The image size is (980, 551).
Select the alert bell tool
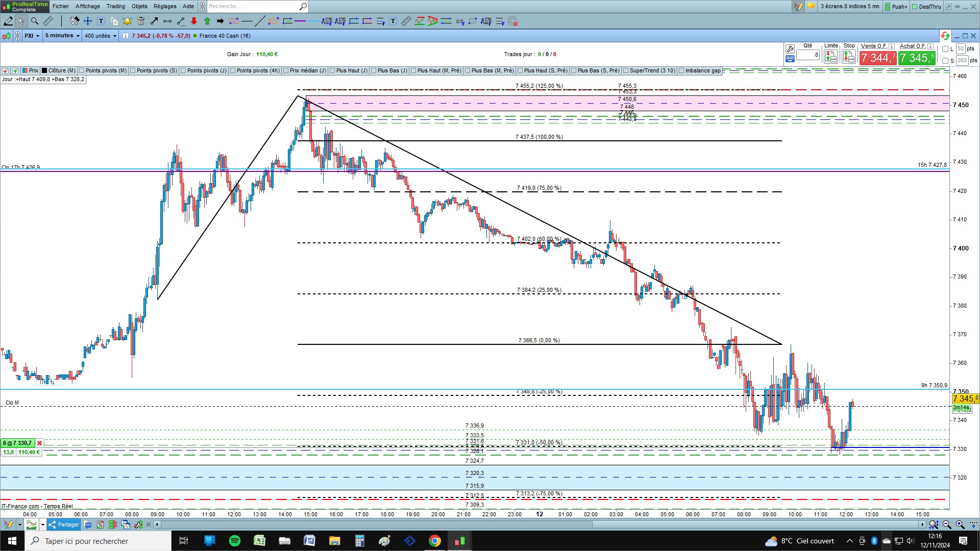127,21
